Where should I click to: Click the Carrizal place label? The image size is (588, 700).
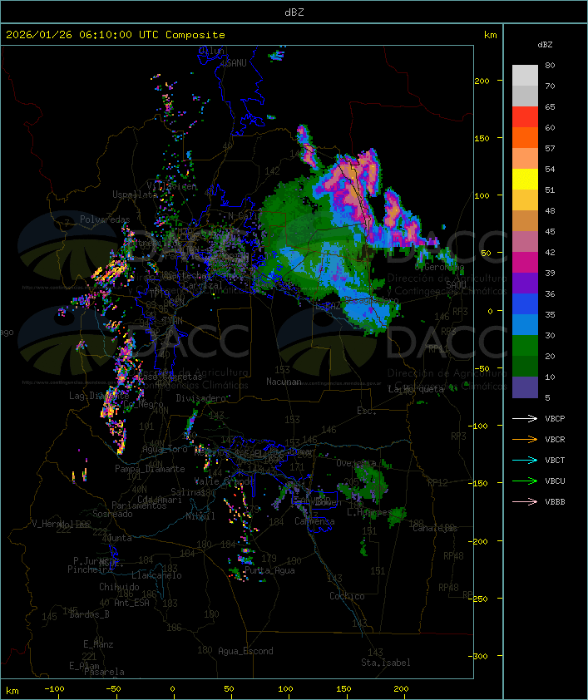coord(203,285)
